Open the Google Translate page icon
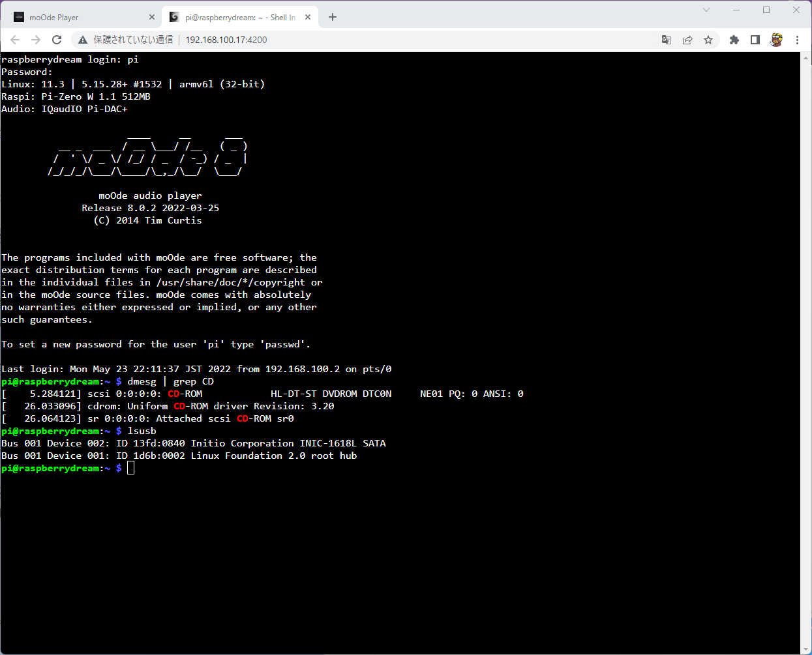 [667, 40]
